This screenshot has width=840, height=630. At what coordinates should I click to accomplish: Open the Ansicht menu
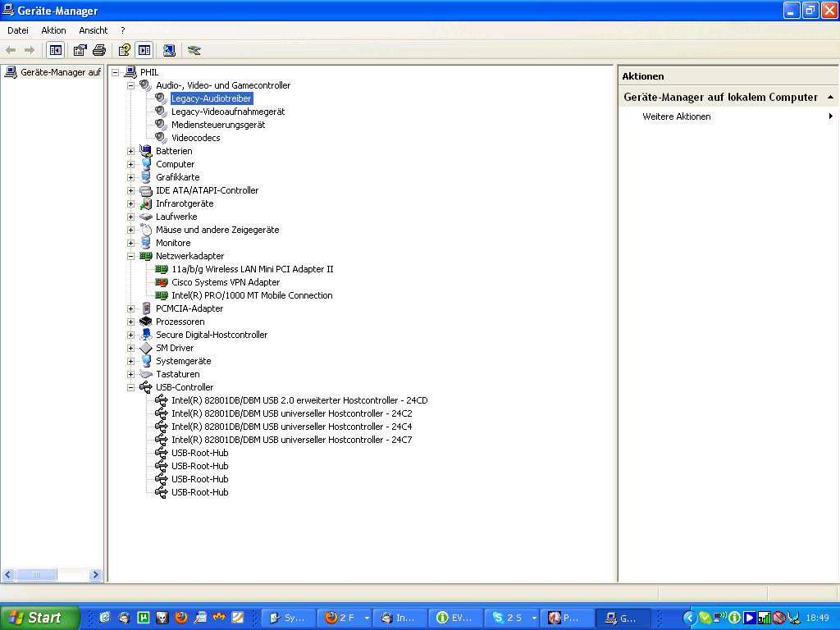click(94, 30)
